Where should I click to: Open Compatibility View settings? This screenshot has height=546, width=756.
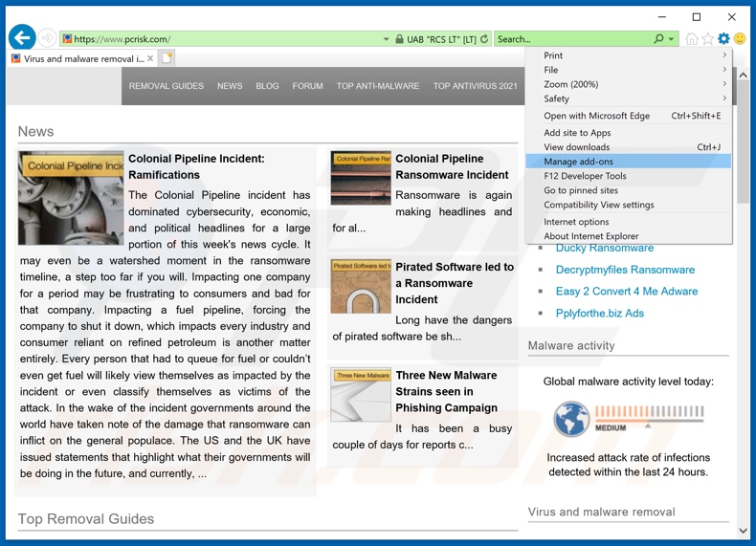pos(628,205)
